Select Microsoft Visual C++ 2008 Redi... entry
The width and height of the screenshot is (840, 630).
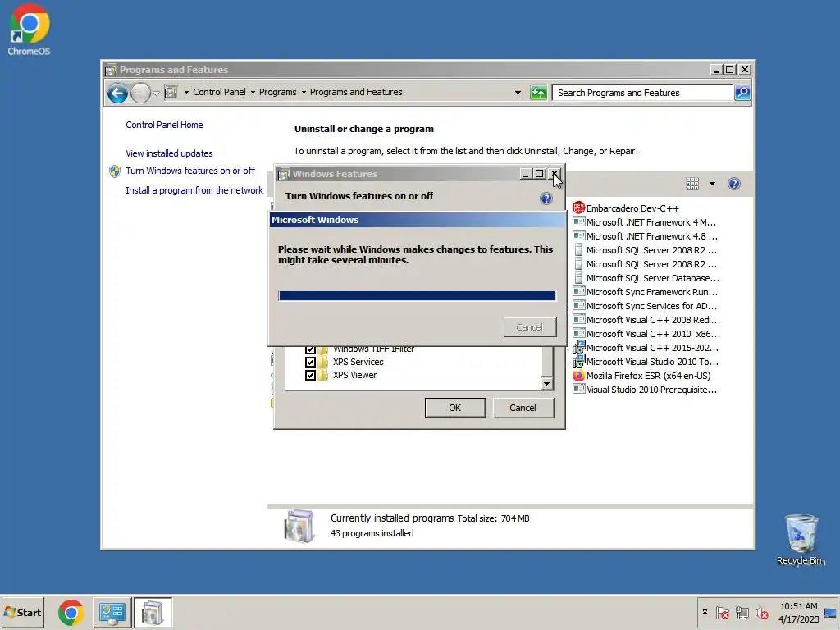click(x=646, y=320)
